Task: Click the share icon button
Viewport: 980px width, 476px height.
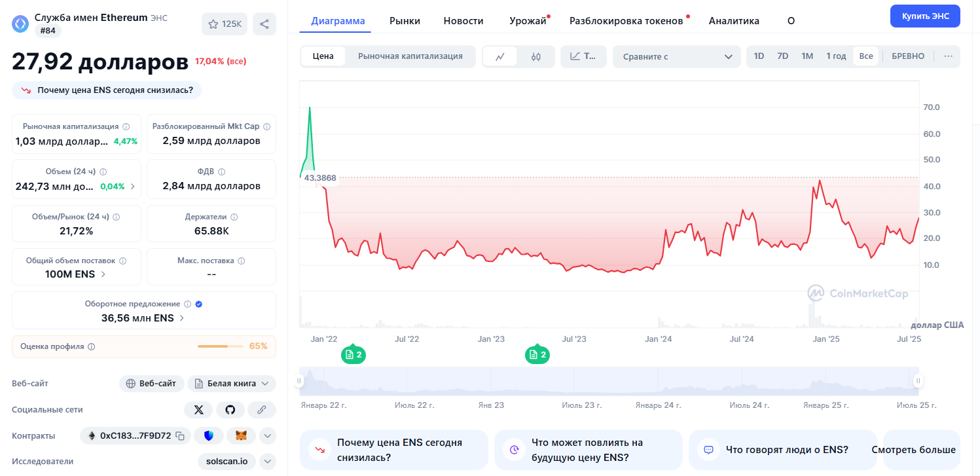Action: pyautogui.click(x=264, y=24)
